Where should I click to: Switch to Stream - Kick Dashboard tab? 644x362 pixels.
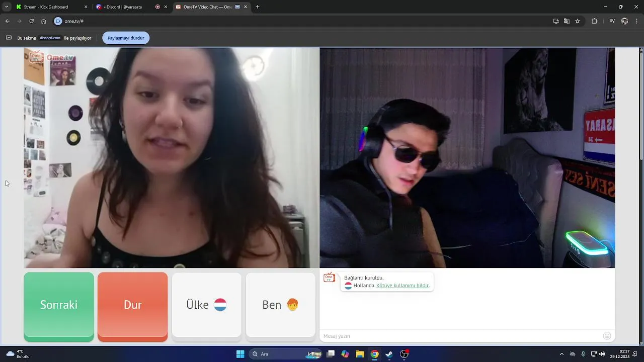[x=51, y=7]
